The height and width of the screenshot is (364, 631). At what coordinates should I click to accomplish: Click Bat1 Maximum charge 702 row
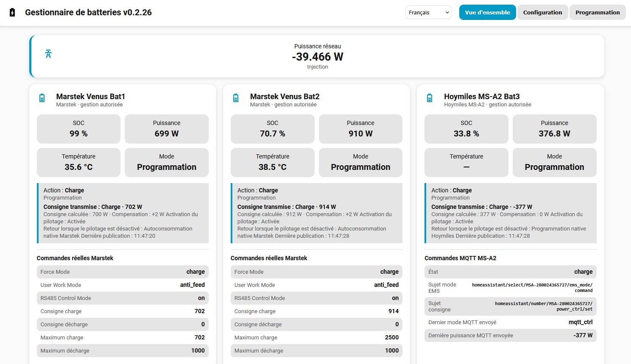click(123, 337)
